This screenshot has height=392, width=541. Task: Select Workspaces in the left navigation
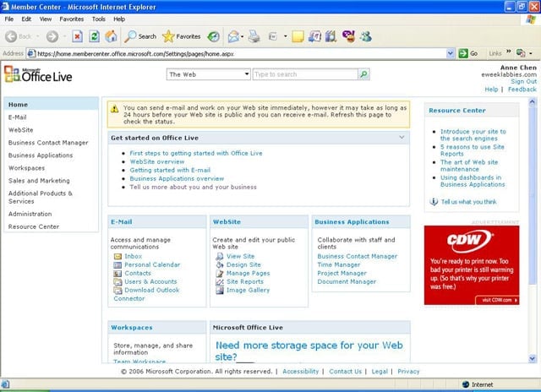click(x=26, y=168)
